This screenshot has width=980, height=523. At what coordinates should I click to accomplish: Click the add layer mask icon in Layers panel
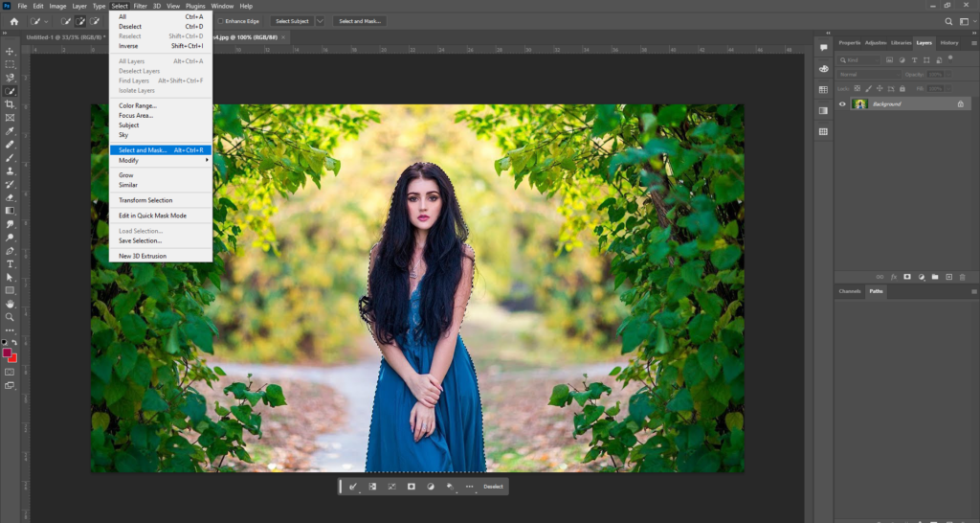click(x=906, y=276)
